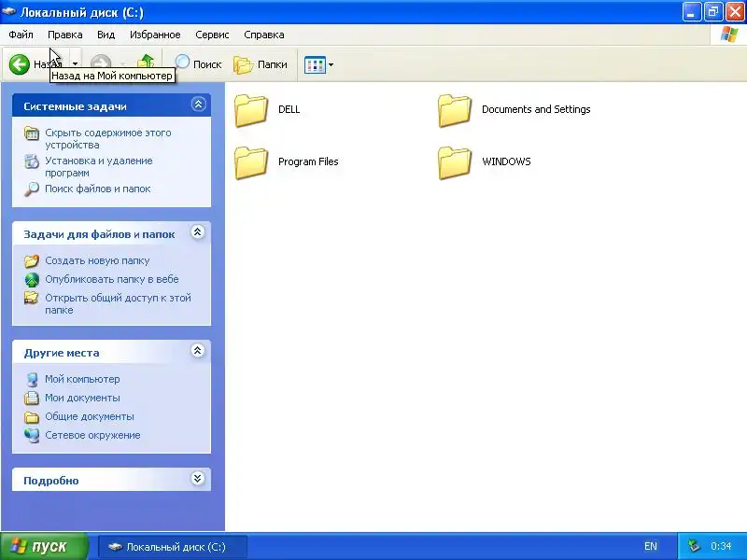
Task: Open the Вид menu
Action: 106,35
